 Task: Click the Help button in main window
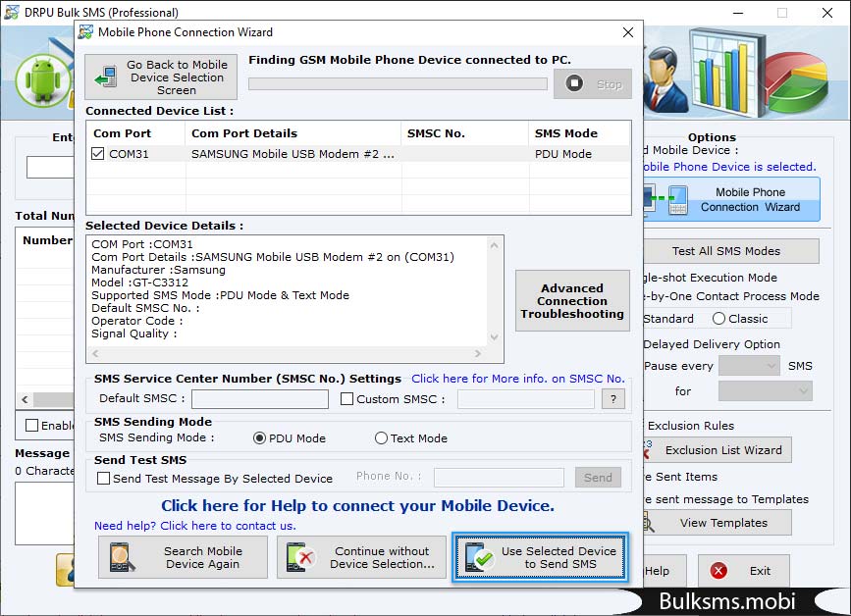[665, 571]
